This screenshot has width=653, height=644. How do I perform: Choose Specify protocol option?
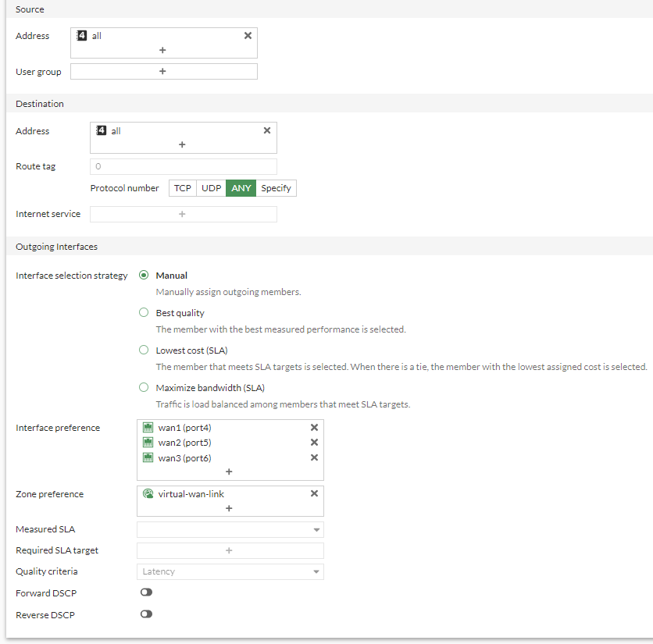(x=276, y=188)
